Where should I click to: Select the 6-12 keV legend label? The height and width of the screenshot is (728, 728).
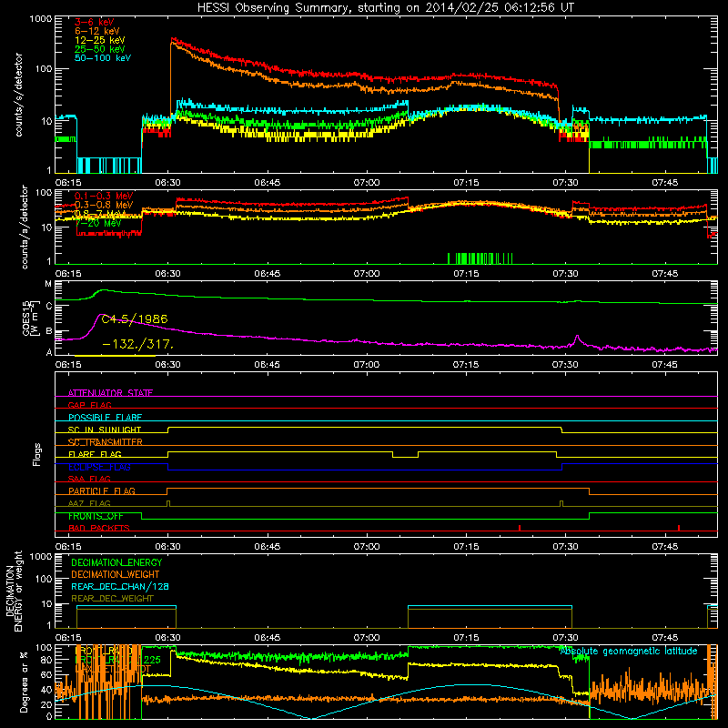(97, 31)
